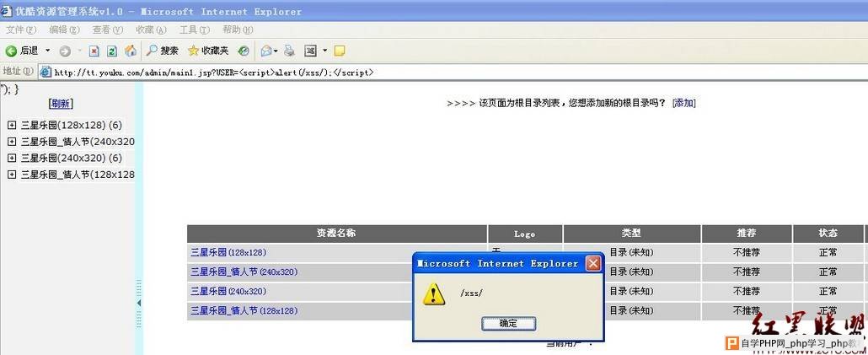The image size is (868, 355).
Task: Expand the 三星乐园_情人节(128x128 tree node
Action: [12, 175]
